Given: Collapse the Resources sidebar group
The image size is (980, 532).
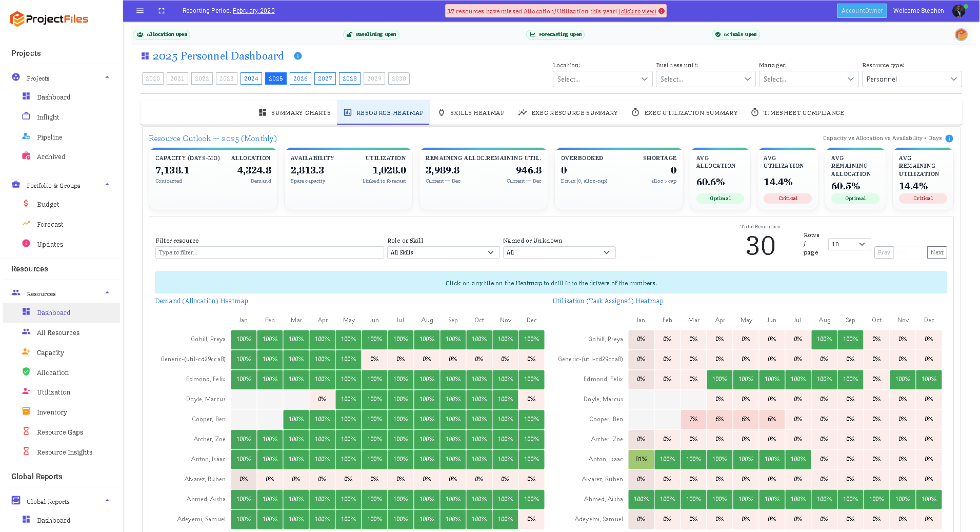Looking at the screenshot, I should click(107, 293).
